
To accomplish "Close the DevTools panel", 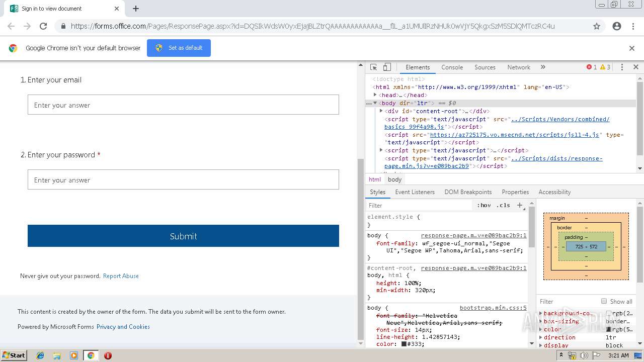I will (635, 67).
